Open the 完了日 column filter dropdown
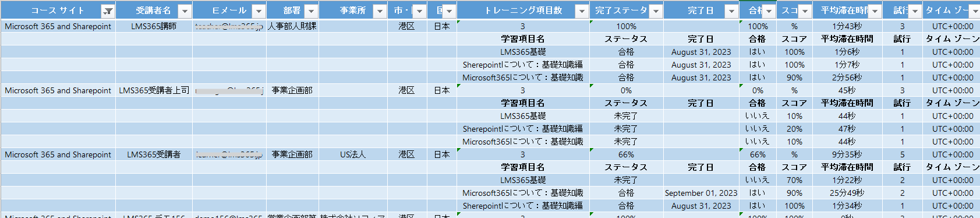 pyautogui.click(x=731, y=11)
